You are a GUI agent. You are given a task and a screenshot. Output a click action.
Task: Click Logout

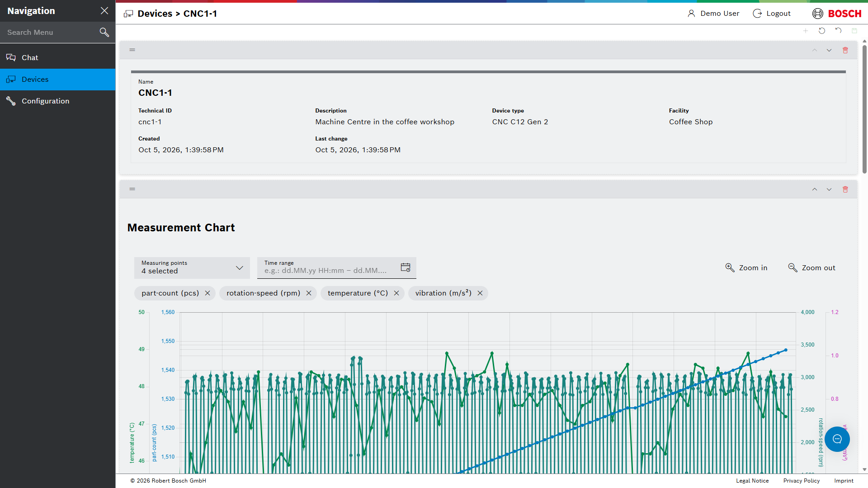click(772, 14)
